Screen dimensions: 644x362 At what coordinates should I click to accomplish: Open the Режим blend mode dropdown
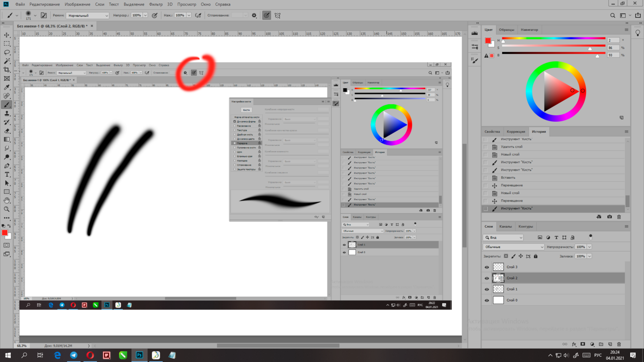pos(88,15)
